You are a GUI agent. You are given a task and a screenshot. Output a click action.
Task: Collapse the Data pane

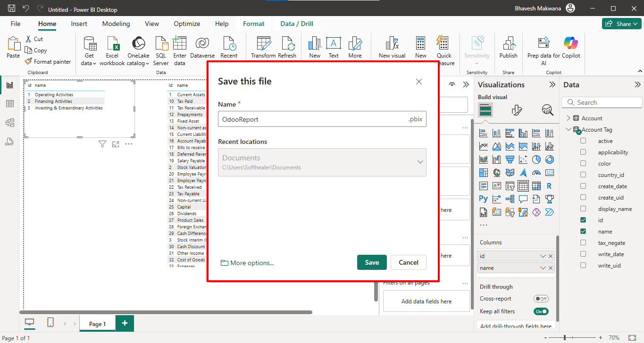(x=637, y=85)
